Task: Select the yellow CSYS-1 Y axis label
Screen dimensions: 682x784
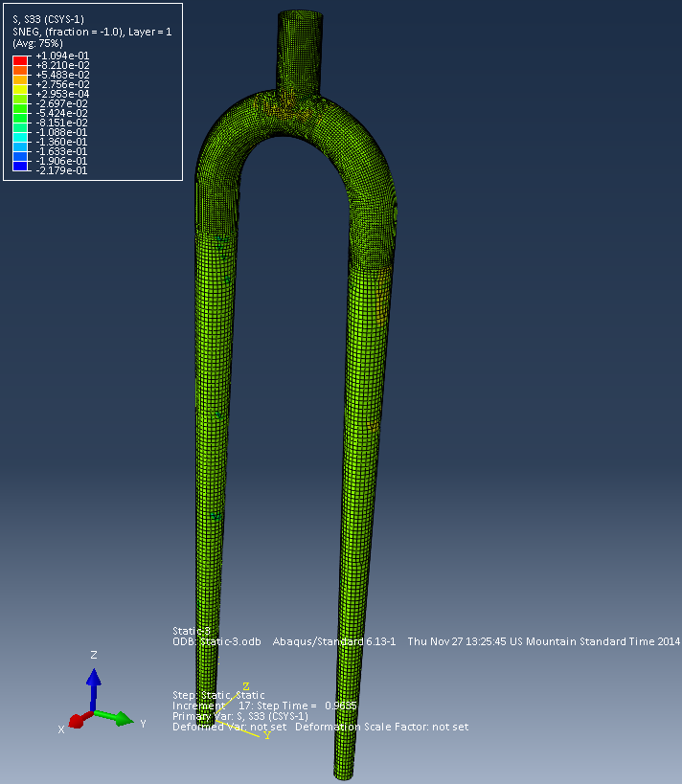Action: click(x=267, y=735)
